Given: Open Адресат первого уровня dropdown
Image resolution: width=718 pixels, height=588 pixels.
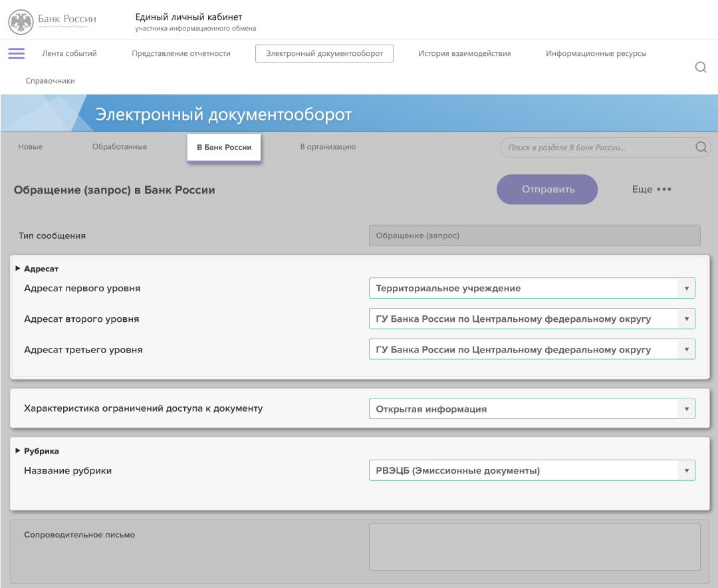Looking at the screenshot, I should [532, 288].
